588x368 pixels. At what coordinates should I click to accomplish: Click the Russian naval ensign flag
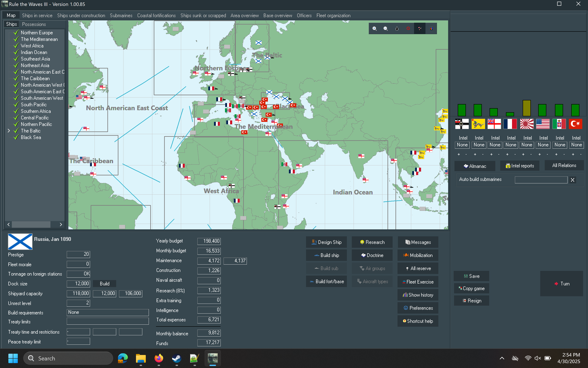point(20,241)
